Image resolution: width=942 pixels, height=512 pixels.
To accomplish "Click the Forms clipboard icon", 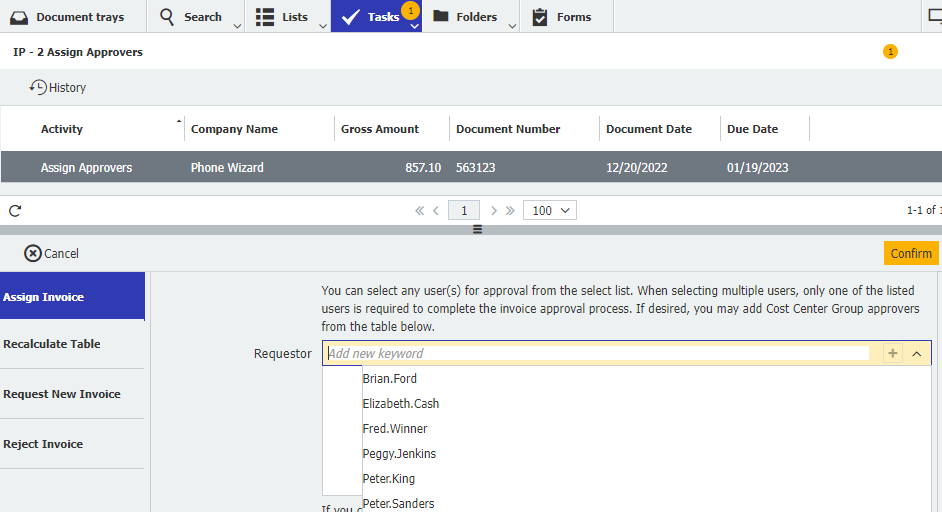I will [x=540, y=17].
